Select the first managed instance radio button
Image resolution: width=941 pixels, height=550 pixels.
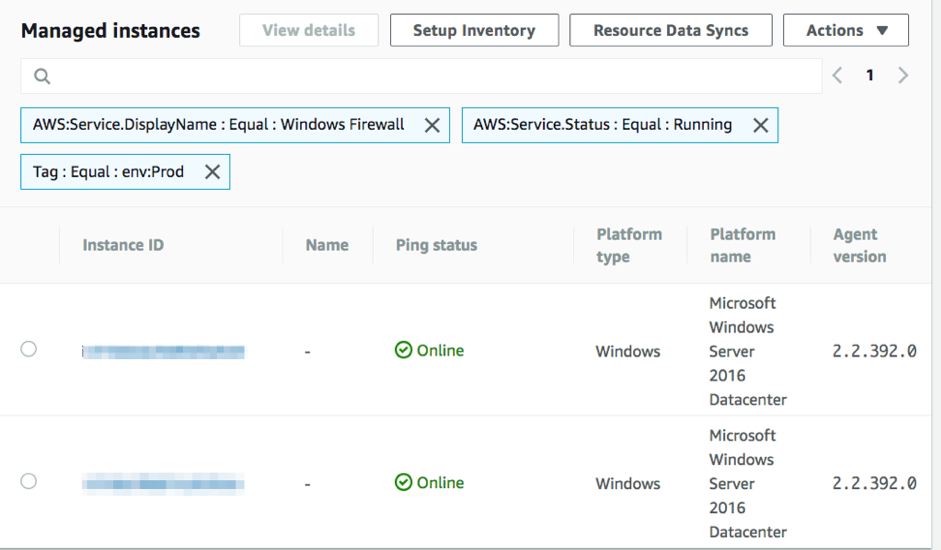point(29,349)
